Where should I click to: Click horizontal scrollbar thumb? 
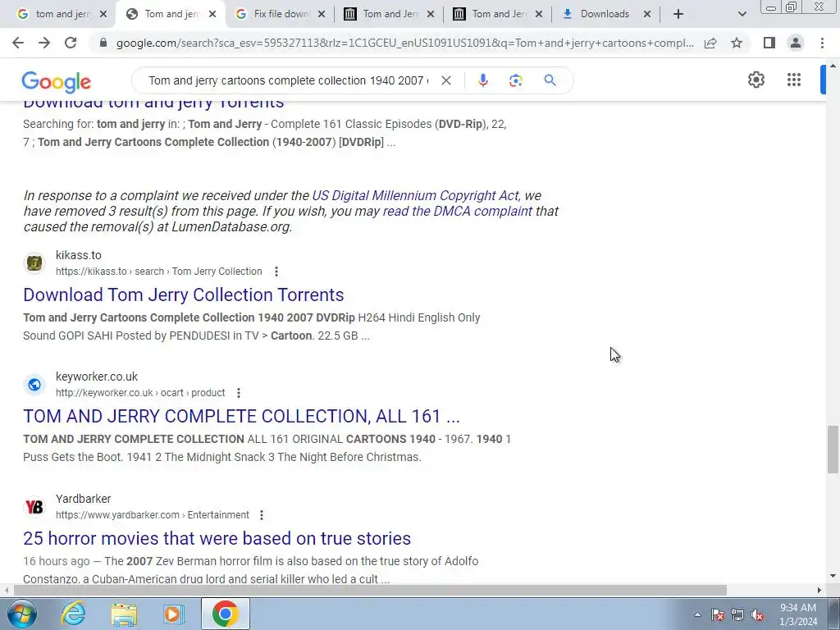tap(370, 591)
